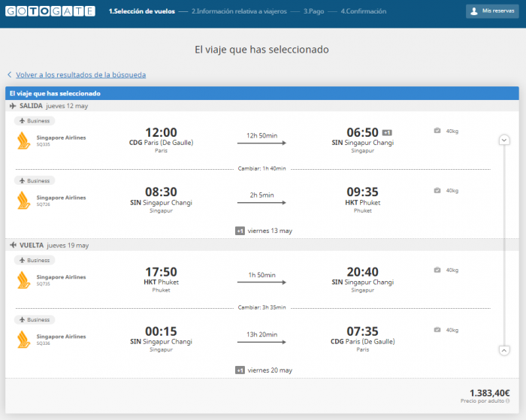Click Singapore Airlines logo for flight SQ336
Viewport: 526px width, 420px height.
pyautogui.click(x=23, y=339)
